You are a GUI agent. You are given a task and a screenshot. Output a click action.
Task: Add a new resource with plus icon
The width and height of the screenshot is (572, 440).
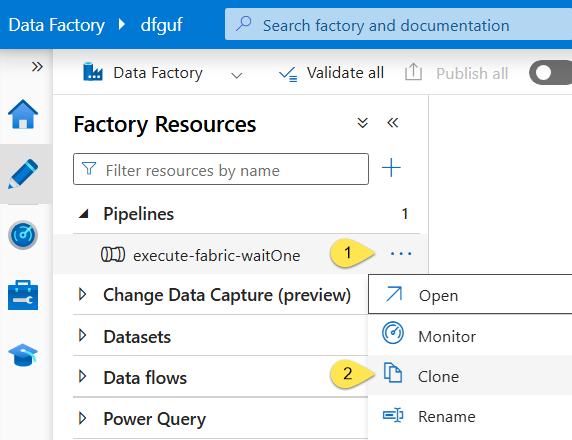[x=391, y=167]
